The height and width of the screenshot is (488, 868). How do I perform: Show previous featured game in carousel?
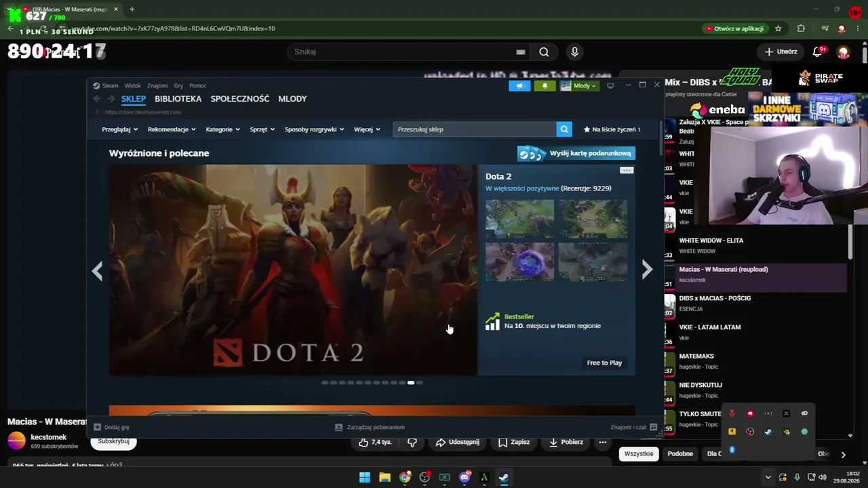(98, 270)
